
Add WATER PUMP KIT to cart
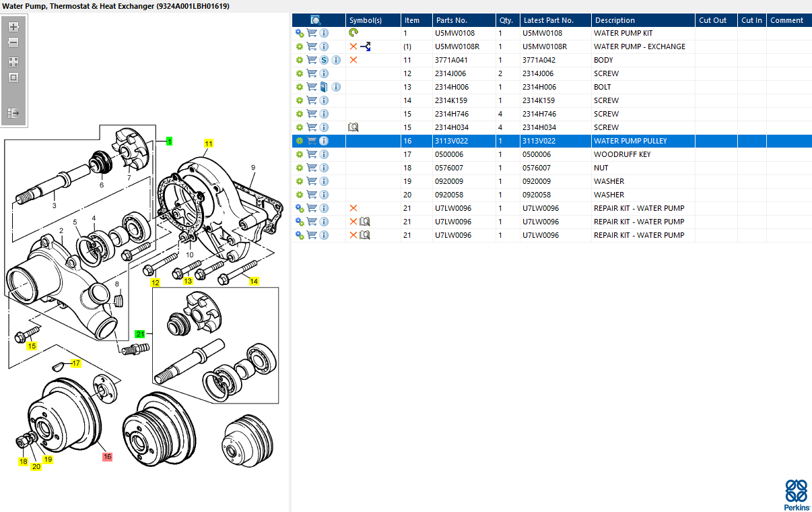coord(312,33)
